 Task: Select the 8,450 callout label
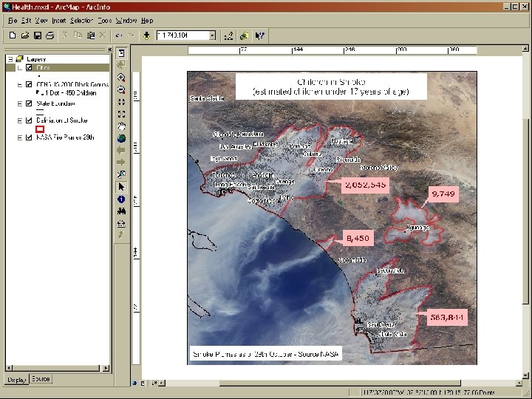(x=358, y=238)
